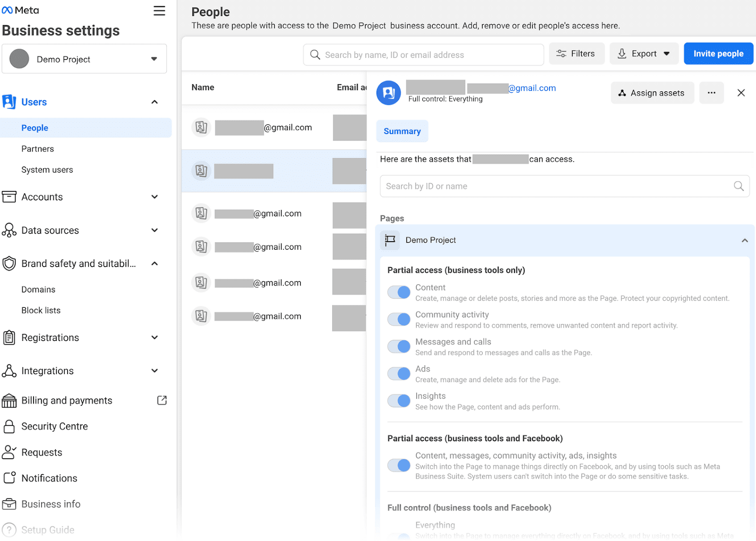Click the Security Centre lock icon
The width and height of the screenshot is (756, 541).
coord(9,426)
